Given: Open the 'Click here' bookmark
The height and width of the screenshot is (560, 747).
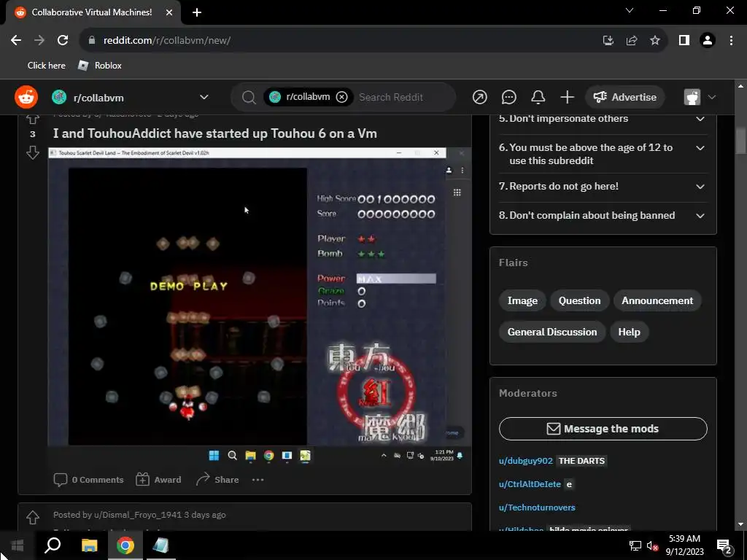Looking at the screenshot, I should (x=46, y=65).
